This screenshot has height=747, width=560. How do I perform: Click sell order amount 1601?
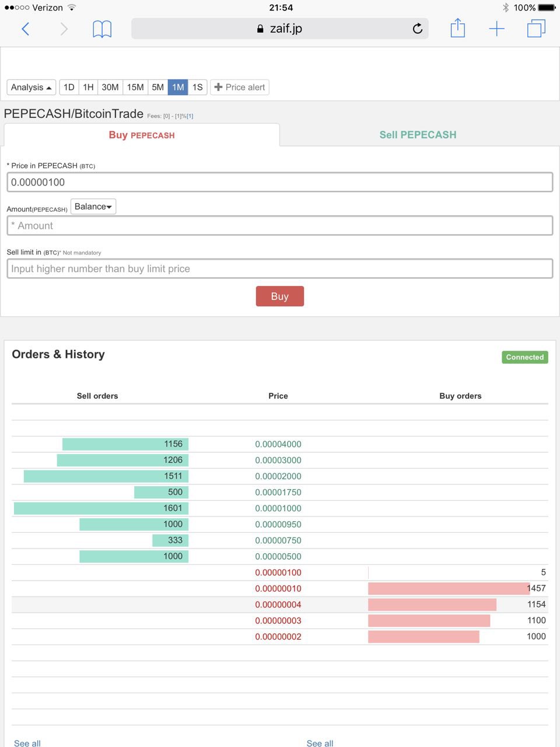173,508
